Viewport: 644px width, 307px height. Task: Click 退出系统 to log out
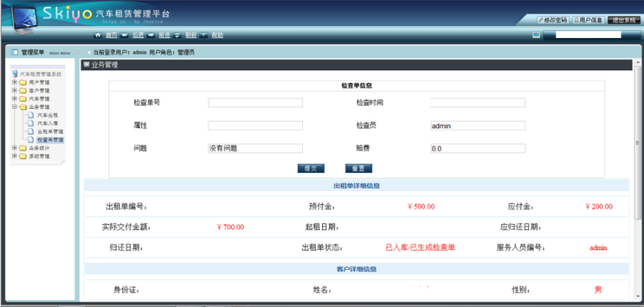point(624,20)
